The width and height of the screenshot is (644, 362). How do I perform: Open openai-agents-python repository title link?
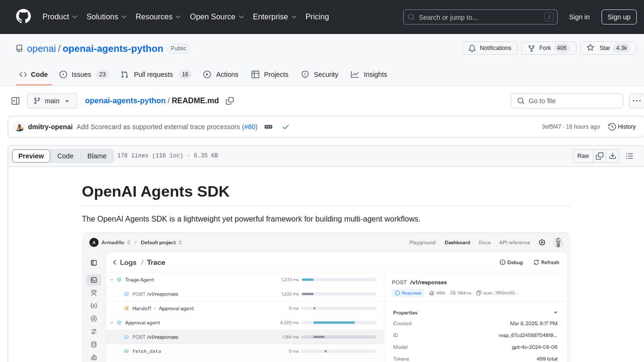113,48
